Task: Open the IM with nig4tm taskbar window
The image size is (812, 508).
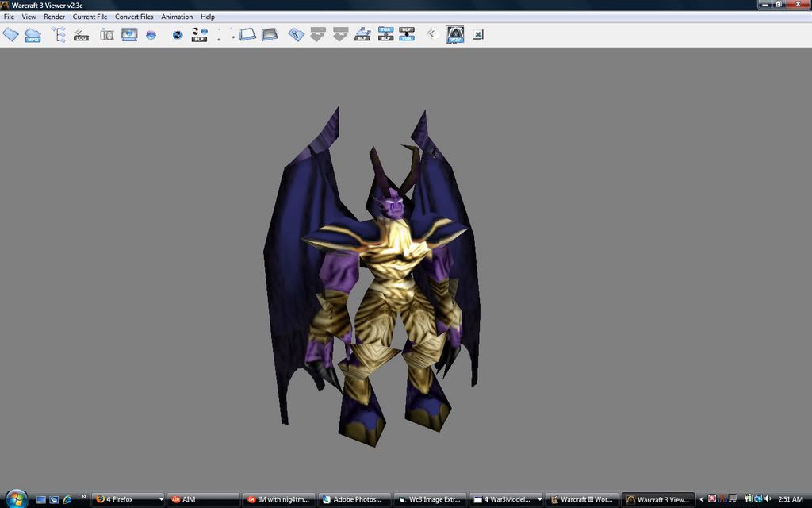Action: tap(278, 500)
